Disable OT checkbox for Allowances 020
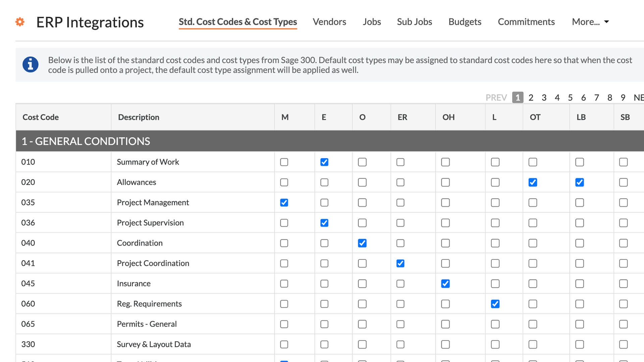The image size is (644, 362). coord(533,182)
